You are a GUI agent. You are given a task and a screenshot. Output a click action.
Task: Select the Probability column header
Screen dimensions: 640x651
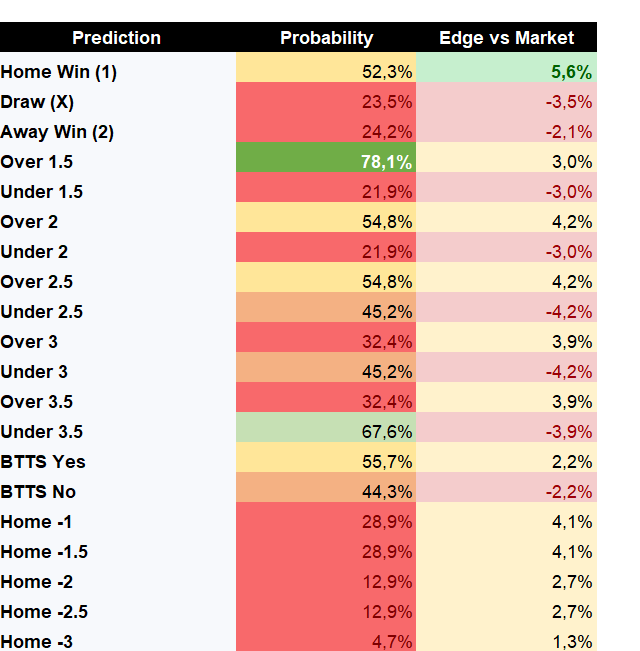coord(326,37)
